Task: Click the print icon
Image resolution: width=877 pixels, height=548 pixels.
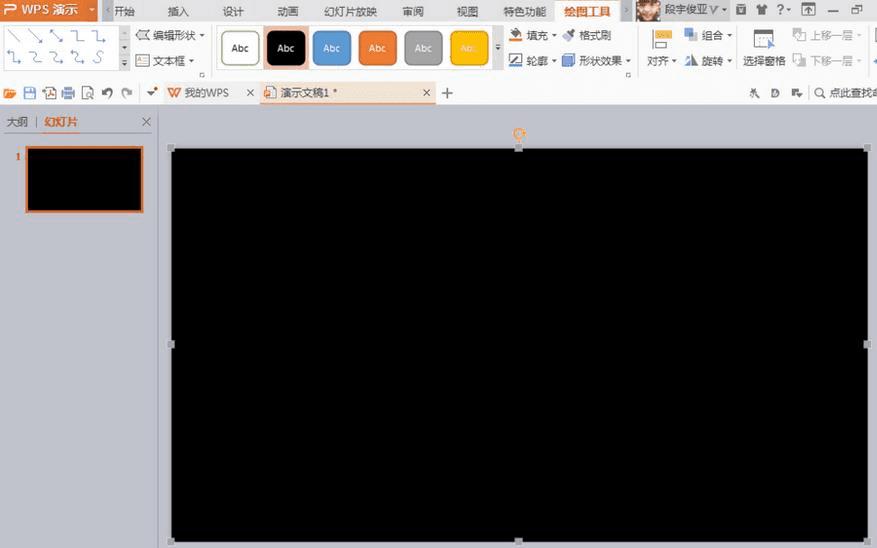Action: (68, 93)
